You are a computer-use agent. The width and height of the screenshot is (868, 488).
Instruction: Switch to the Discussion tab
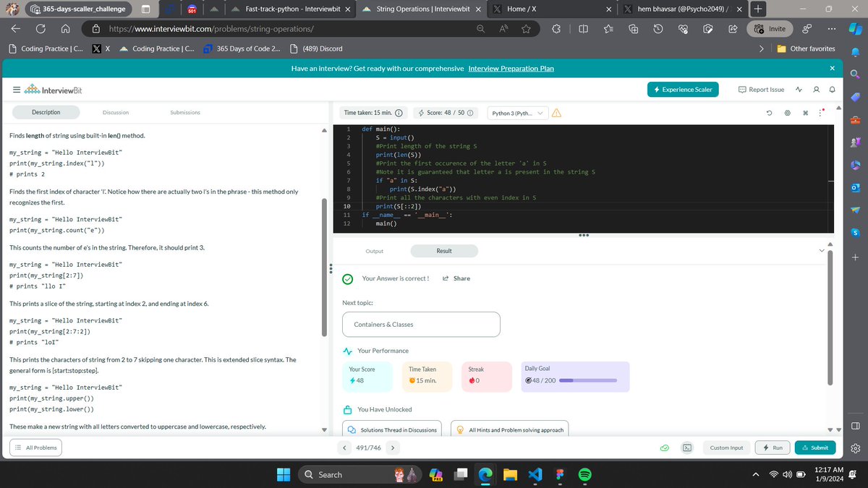116,112
